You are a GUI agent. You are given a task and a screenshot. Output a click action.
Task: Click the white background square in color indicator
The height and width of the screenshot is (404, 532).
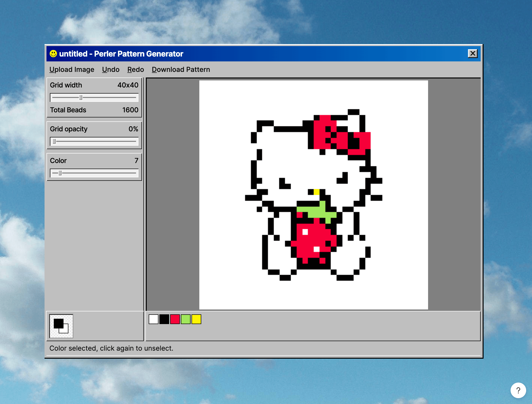click(x=66, y=330)
